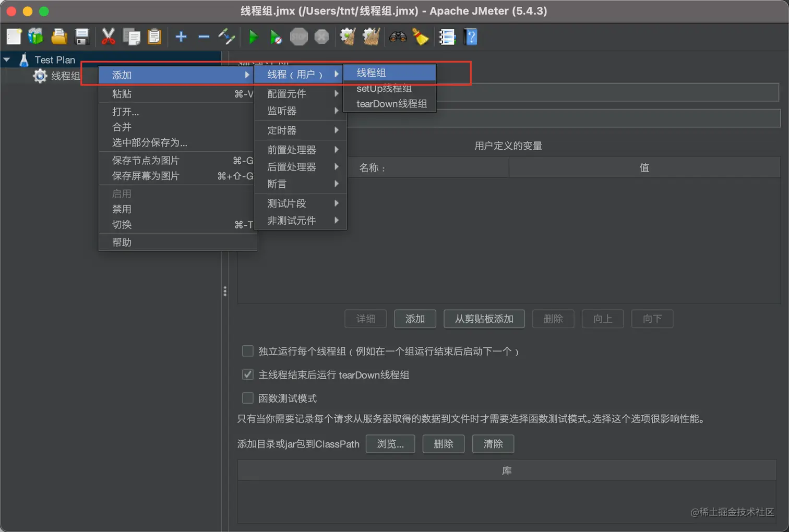The image size is (789, 532).
Task: Click 添加 button under variables table
Action: click(x=415, y=319)
